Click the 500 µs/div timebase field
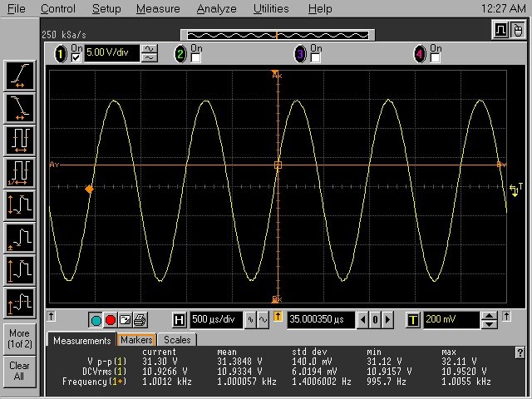 point(216,319)
